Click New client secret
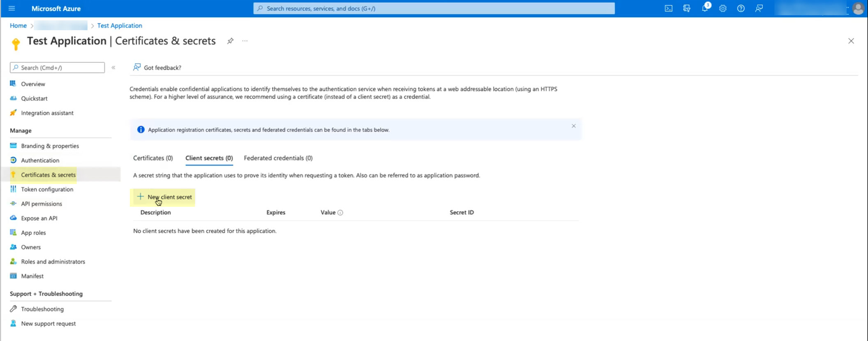This screenshot has width=868, height=341. (x=164, y=197)
